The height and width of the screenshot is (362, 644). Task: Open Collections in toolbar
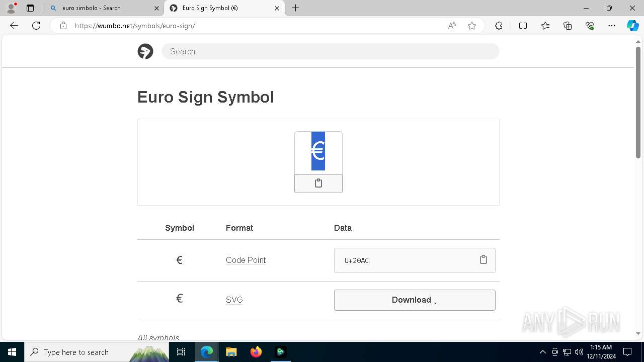click(x=568, y=26)
